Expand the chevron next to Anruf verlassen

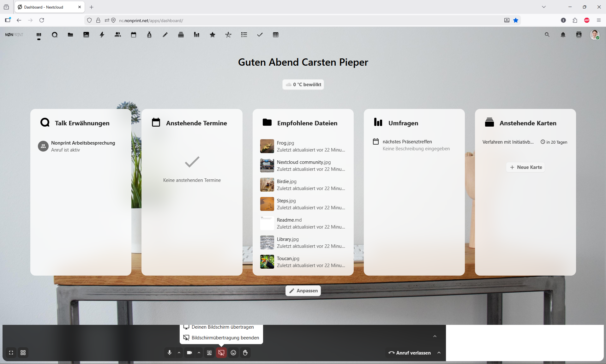pos(439,353)
